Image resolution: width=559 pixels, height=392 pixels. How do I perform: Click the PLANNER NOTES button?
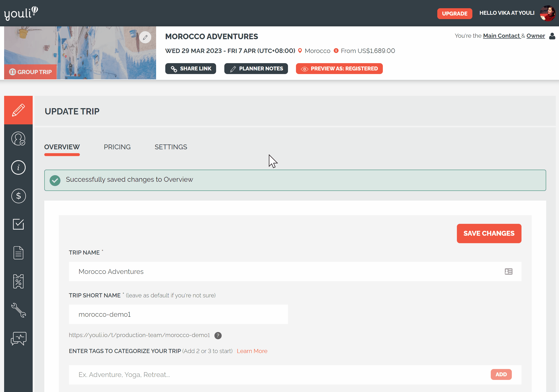(256, 68)
